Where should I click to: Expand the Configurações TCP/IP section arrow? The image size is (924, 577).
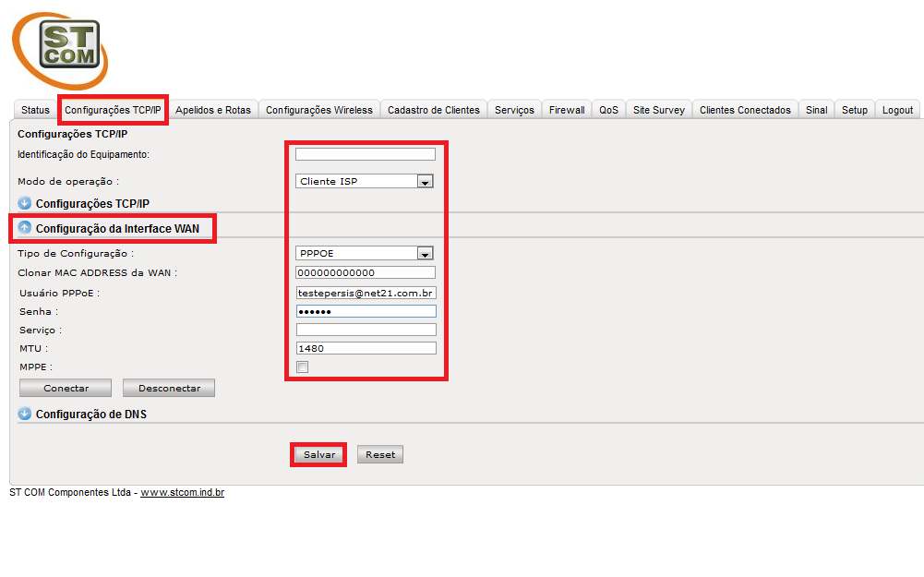[25, 203]
